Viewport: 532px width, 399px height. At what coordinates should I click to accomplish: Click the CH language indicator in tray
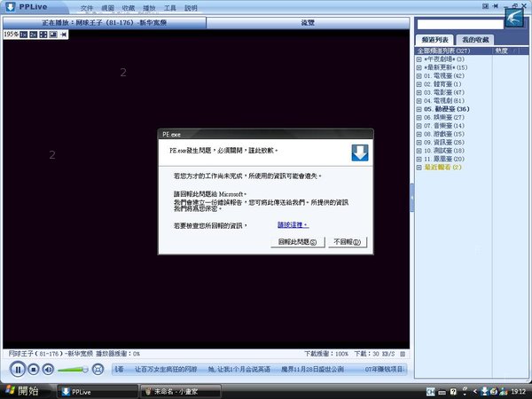(x=431, y=392)
